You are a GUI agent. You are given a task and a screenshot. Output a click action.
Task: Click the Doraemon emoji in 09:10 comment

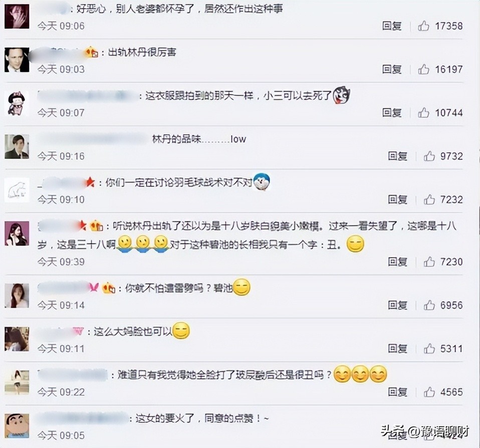[262, 181]
